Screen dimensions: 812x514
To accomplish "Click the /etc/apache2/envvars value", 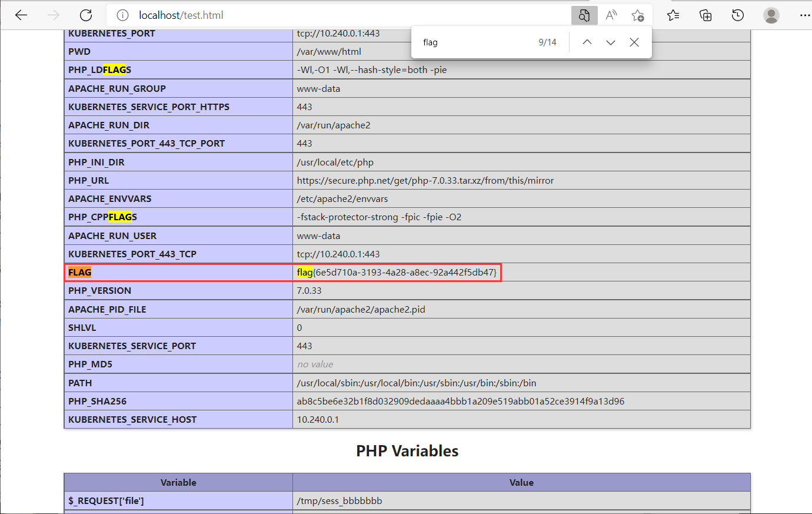I will pyautogui.click(x=342, y=199).
